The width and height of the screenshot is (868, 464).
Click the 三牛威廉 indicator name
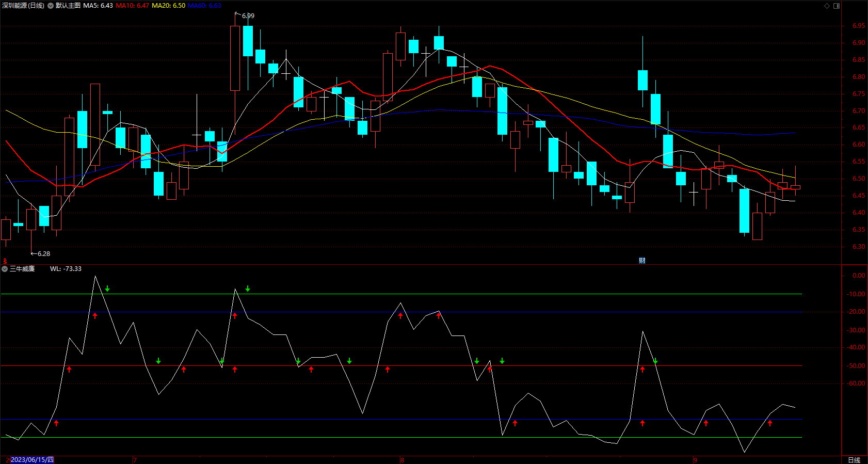22,269
